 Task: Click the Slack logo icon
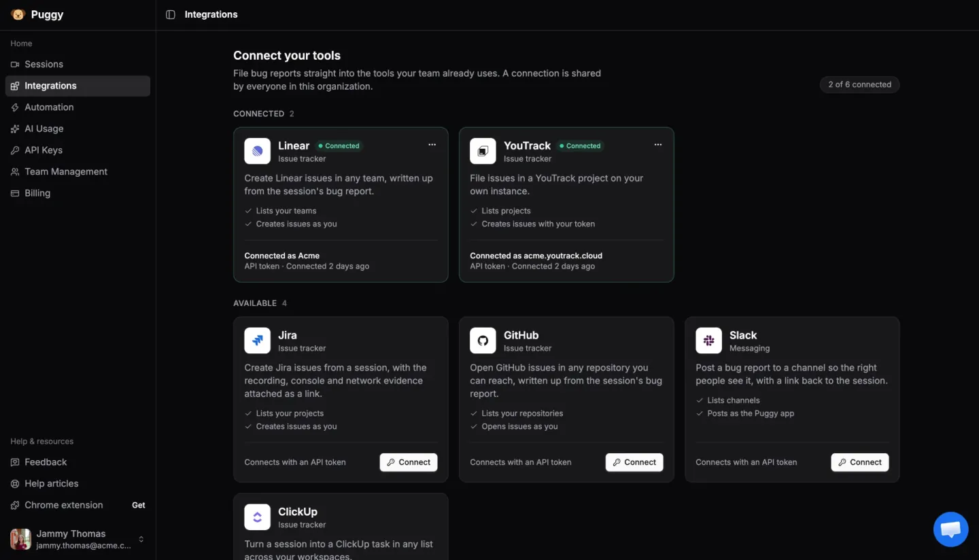point(708,340)
